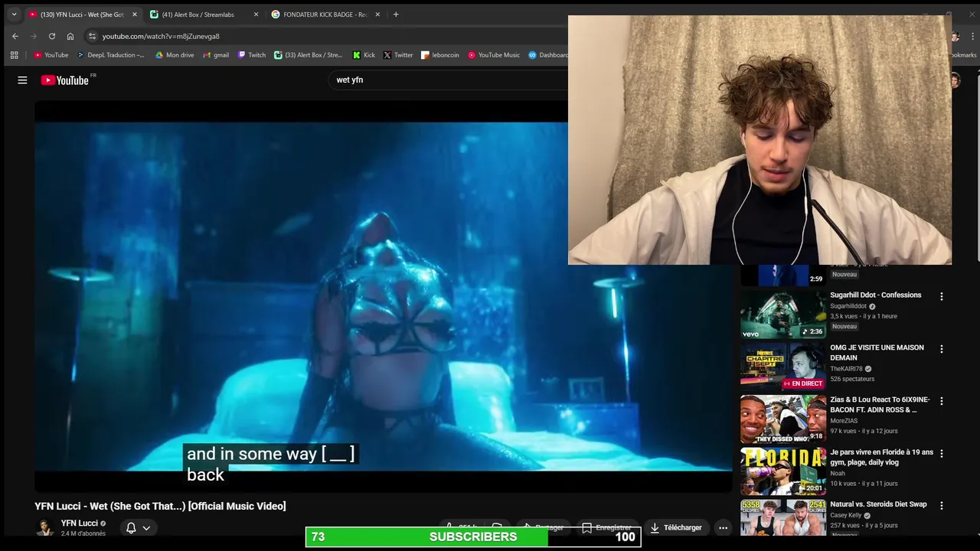Click the Sugarhilldot channel name

848,306
